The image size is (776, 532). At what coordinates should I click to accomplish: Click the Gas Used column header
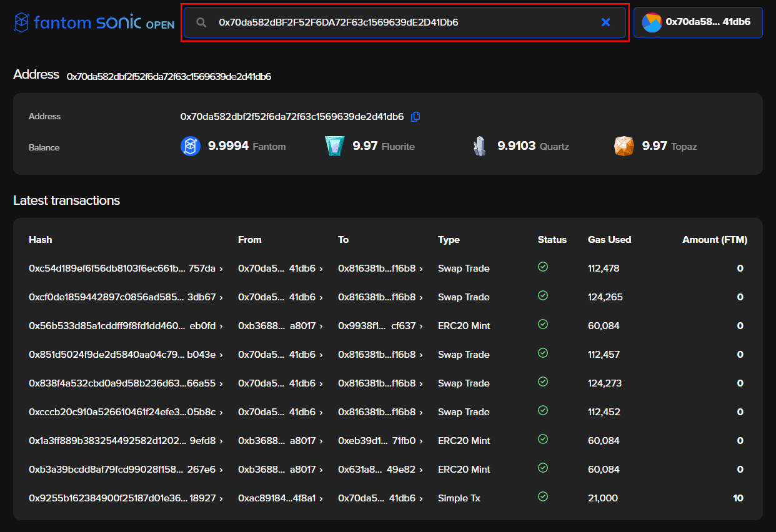tap(610, 240)
